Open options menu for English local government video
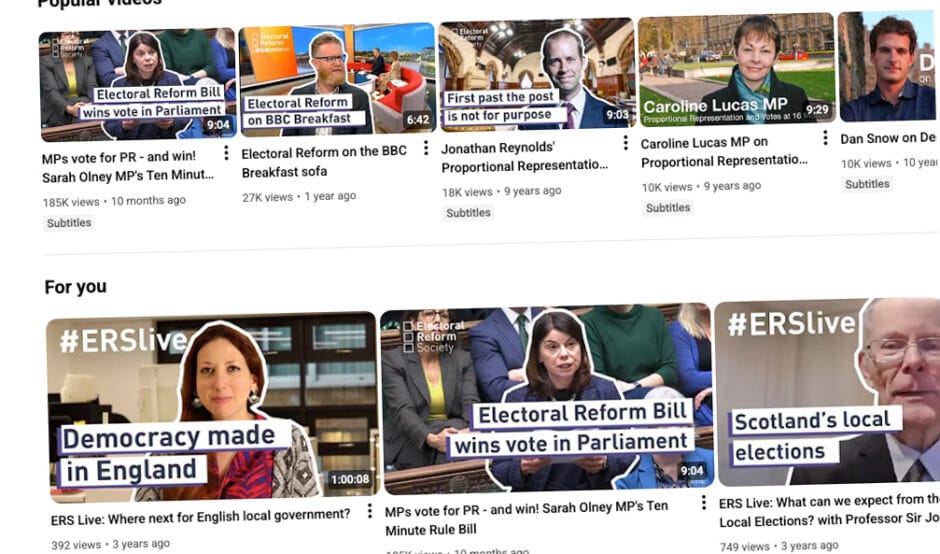The height and width of the screenshot is (554, 940). pyautogui.click(x=369, y=511)
